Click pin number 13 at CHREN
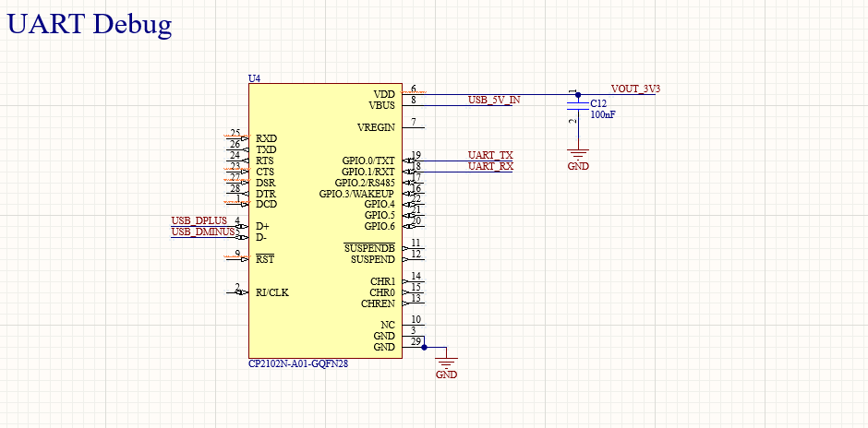This screenshot has height=428, width=868. pyautogui.click(x=416, y=298)
